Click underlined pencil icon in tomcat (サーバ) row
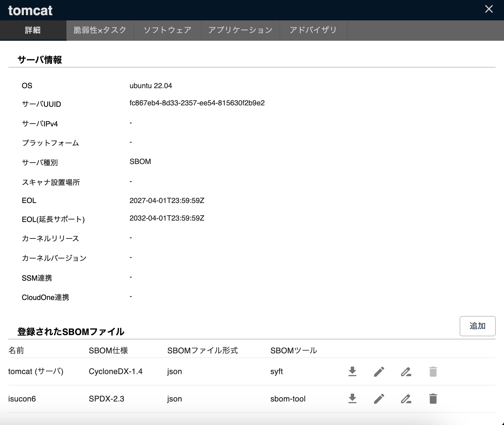 pos(406,371)
